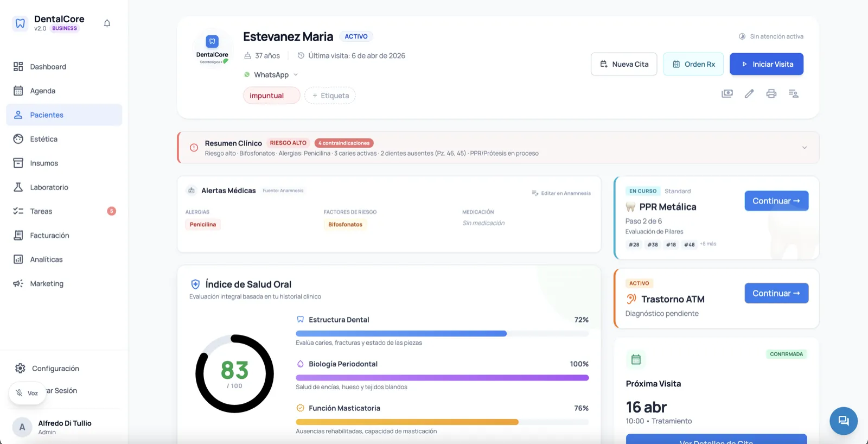
Task: Go to Laboratorio in sidebar
Action: (49, 187)
